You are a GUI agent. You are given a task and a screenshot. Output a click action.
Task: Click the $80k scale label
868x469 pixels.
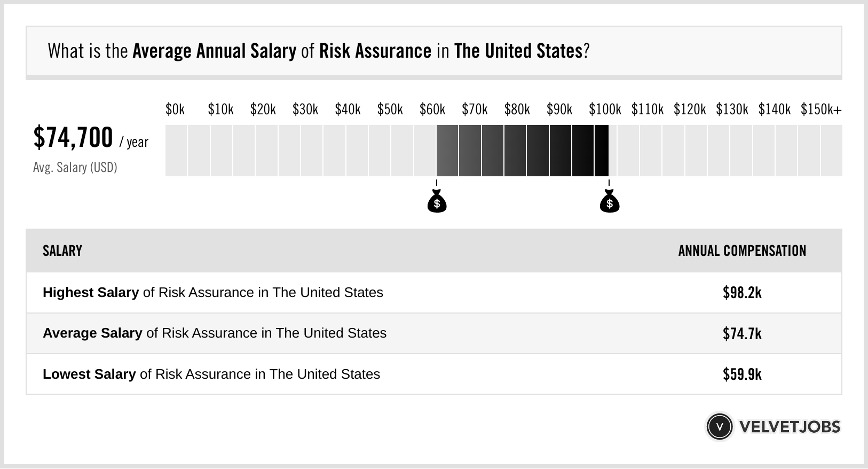517,110
